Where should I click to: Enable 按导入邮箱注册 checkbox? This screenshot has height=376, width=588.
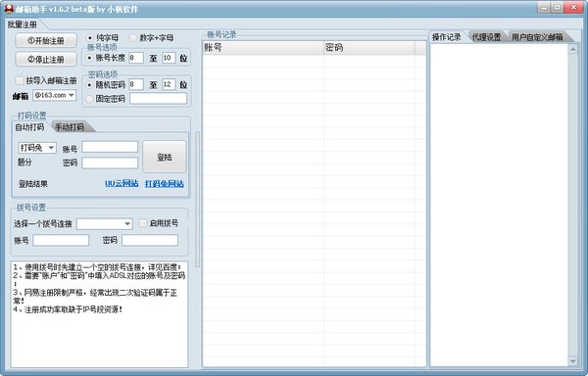(x=20, y=80)
